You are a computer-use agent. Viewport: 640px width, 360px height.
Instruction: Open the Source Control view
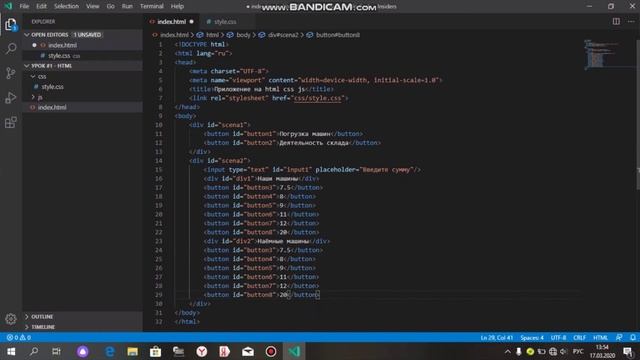pos(11,73)
